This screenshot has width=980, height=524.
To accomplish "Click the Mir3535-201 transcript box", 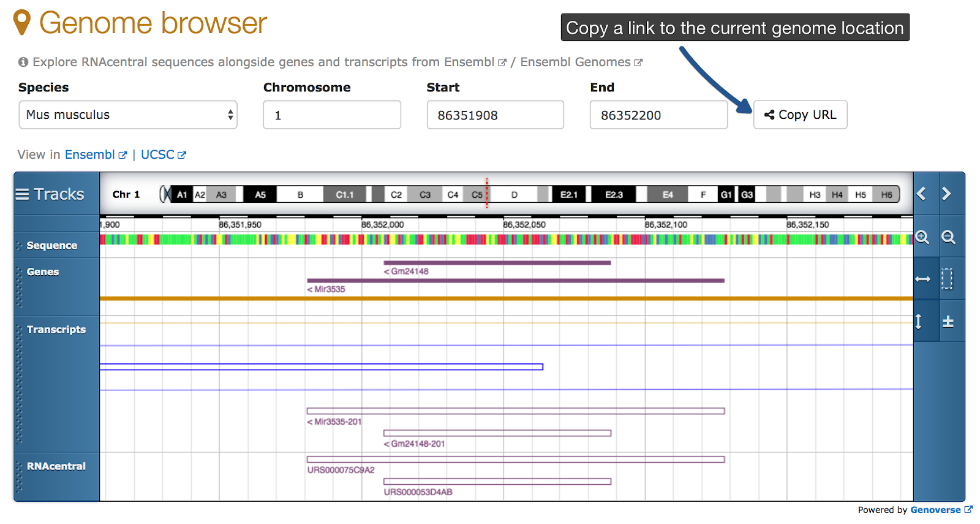I will click(516, 411).
